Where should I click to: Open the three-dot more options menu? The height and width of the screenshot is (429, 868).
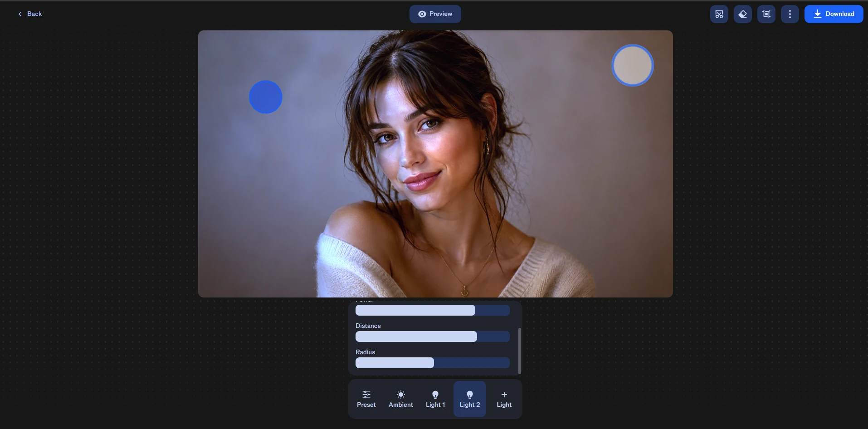click(x=790, y=14)
